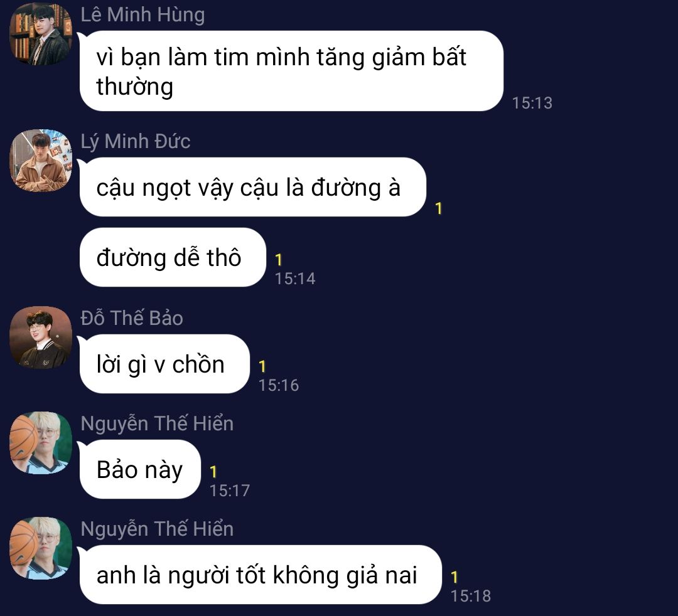Click Nguyễn Thế Hiển name above last message
The image size is (678, 616).
[x=157, y=529]
